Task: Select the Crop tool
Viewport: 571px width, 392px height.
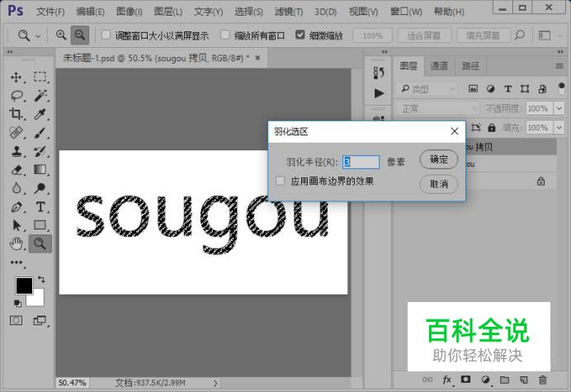Action: click(16, 114)
